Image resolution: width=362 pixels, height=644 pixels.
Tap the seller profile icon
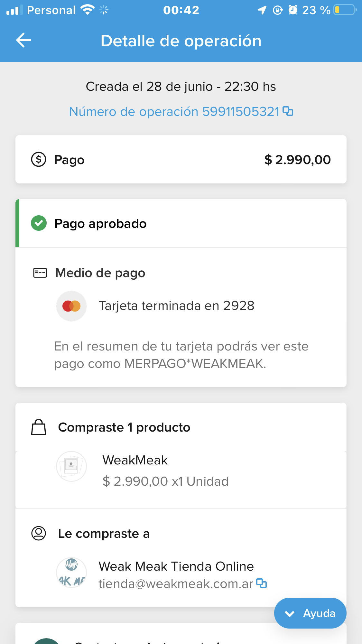pos(39,533)
